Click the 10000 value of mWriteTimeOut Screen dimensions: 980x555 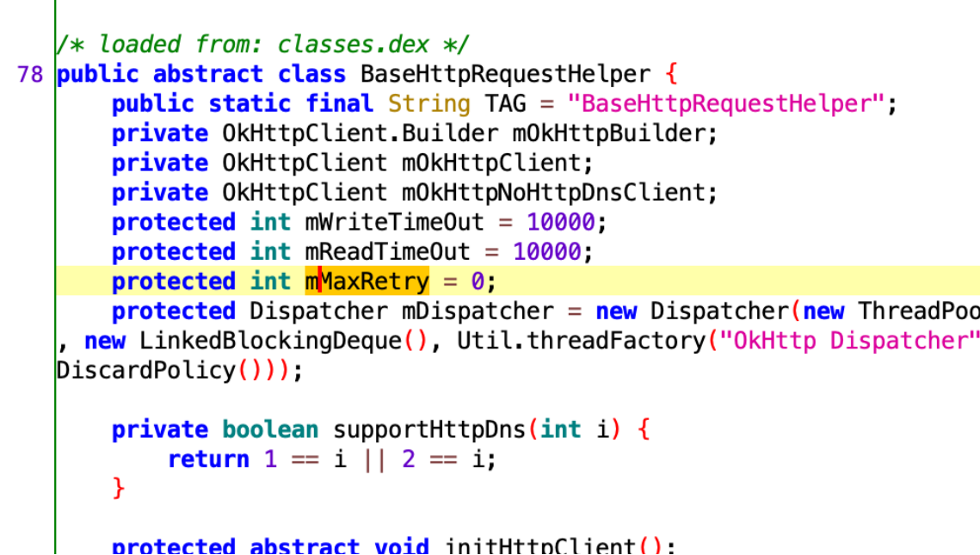coord(561,223)
